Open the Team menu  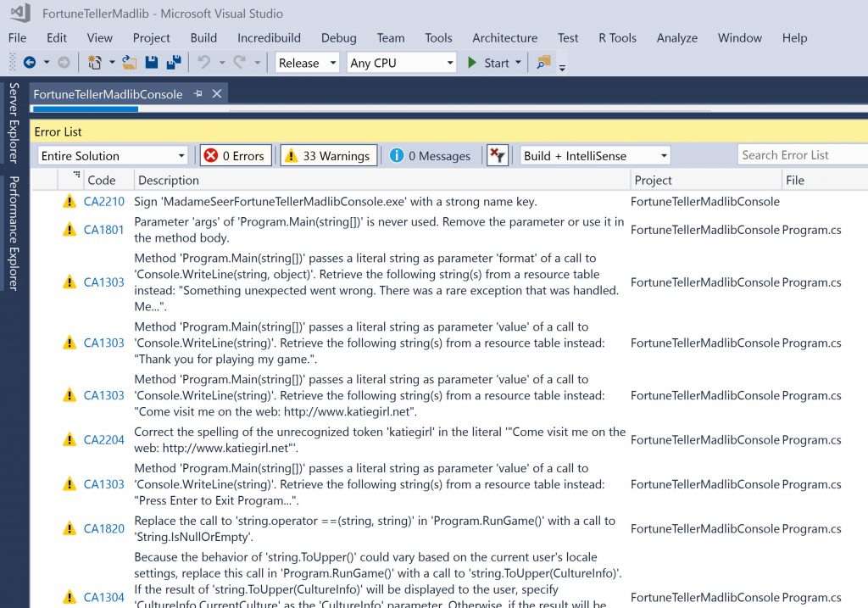[x=391, y=37]
